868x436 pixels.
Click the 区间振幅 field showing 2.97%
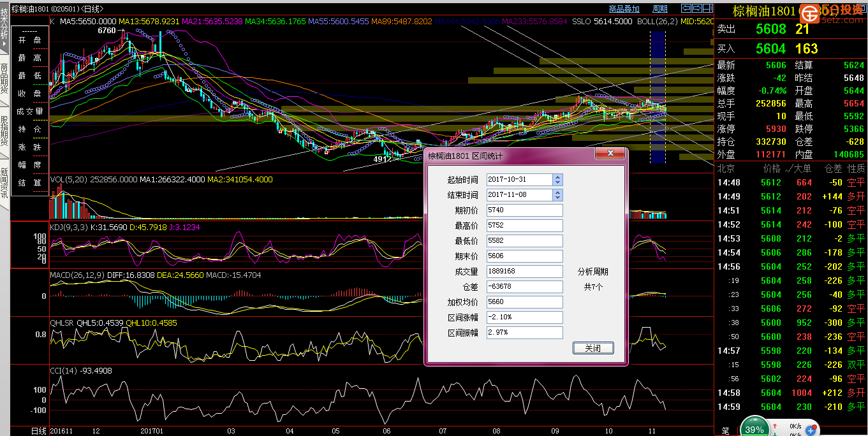524,333
